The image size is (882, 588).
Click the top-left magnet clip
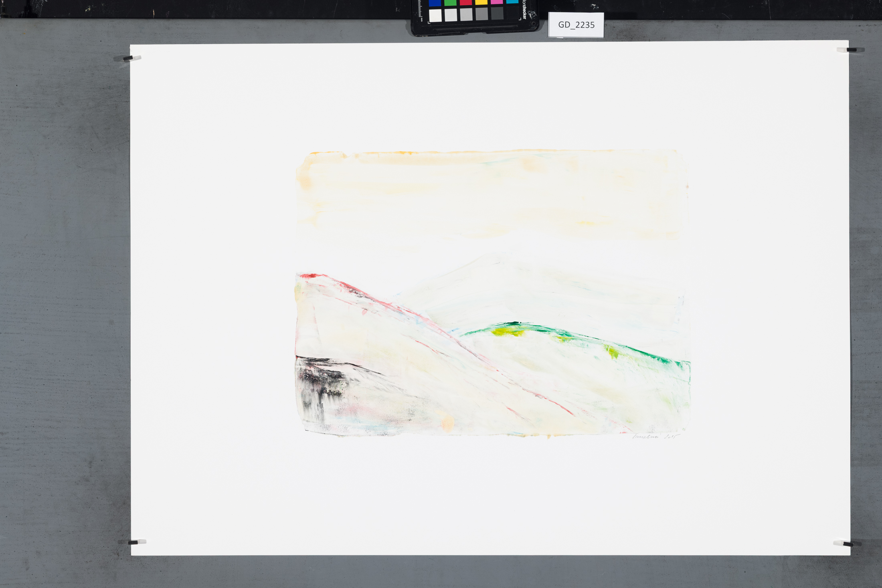click(x=130, y=59)
